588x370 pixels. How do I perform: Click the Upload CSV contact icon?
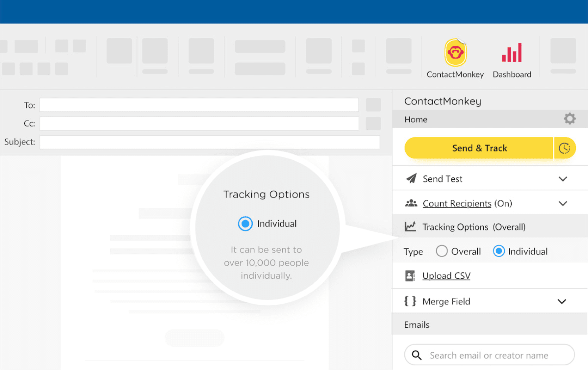[x=410, y=276]
